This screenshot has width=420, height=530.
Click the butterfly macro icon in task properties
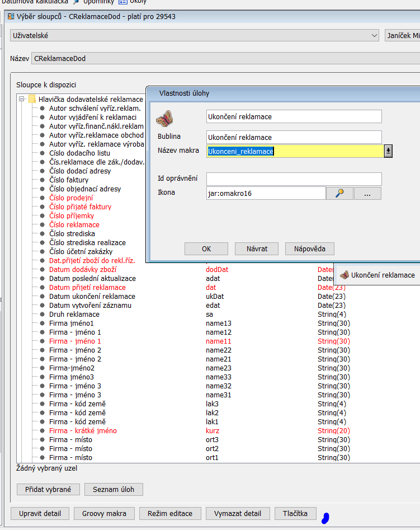(164, 118)
